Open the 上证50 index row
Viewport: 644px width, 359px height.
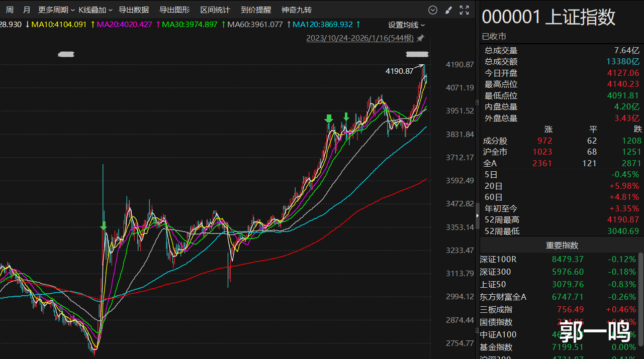[559, 285]
